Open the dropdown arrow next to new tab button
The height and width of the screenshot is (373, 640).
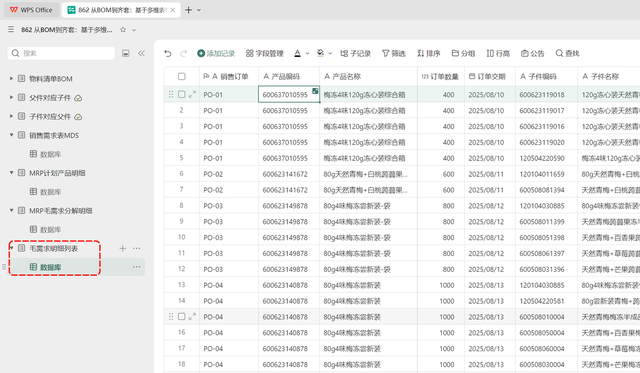point(199,10)
